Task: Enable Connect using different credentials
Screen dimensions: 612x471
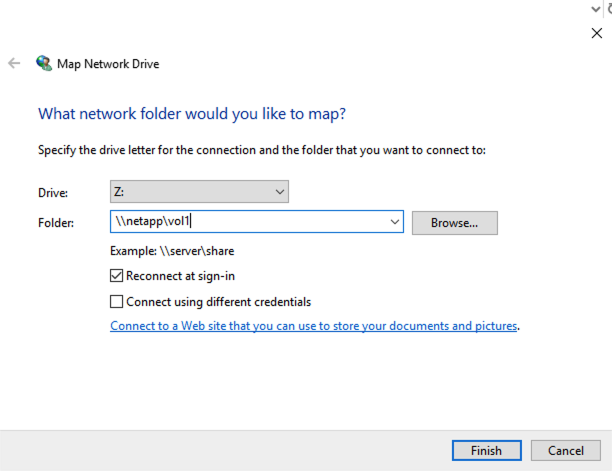Action: pos(117,301)
